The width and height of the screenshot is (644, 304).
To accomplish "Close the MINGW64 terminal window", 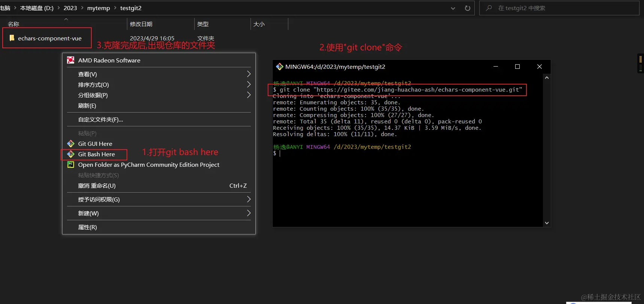I will point(540,67).
